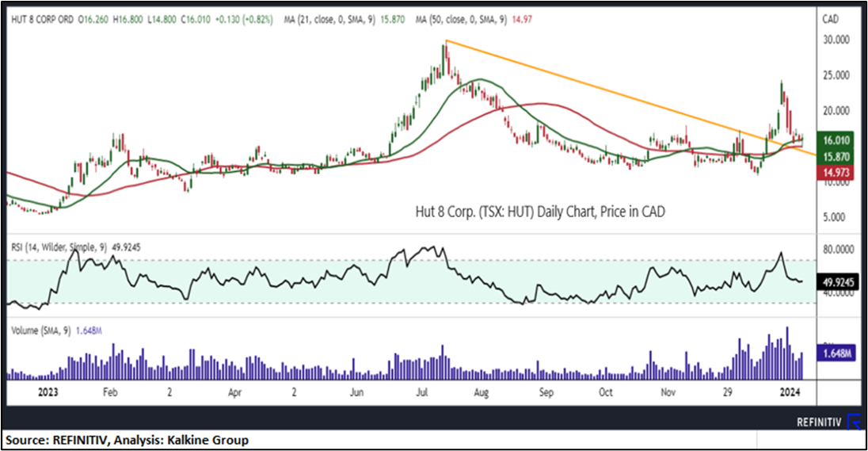
Task: Click the 15.870 moving average price tag
Action: point(836,157)
